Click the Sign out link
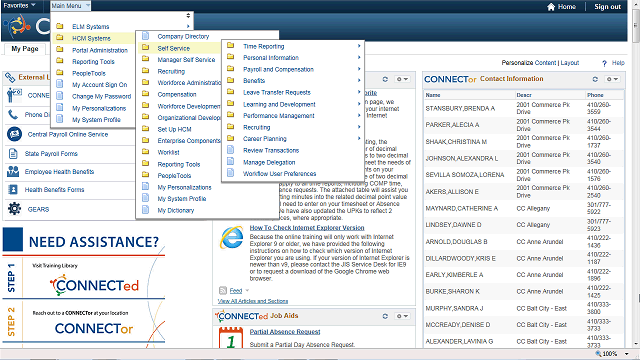 [607, 7]
